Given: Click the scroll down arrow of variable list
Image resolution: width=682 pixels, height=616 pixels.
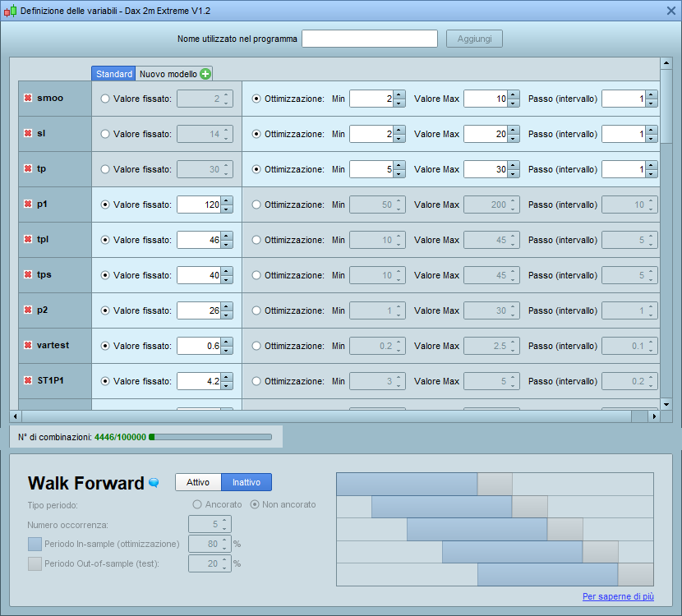Looking at the screenshot, I should [666, 404].
